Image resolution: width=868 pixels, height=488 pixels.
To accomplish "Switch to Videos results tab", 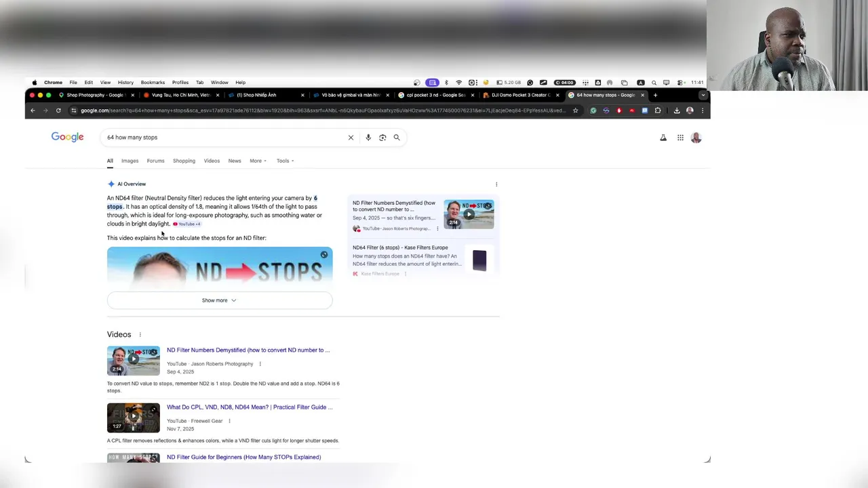I will 212,161.
